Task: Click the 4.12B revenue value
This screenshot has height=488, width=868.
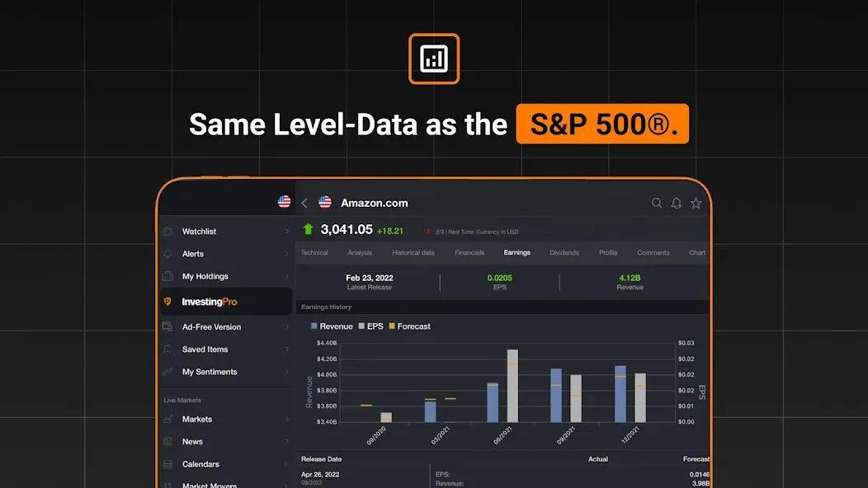Action: [630, 278]
